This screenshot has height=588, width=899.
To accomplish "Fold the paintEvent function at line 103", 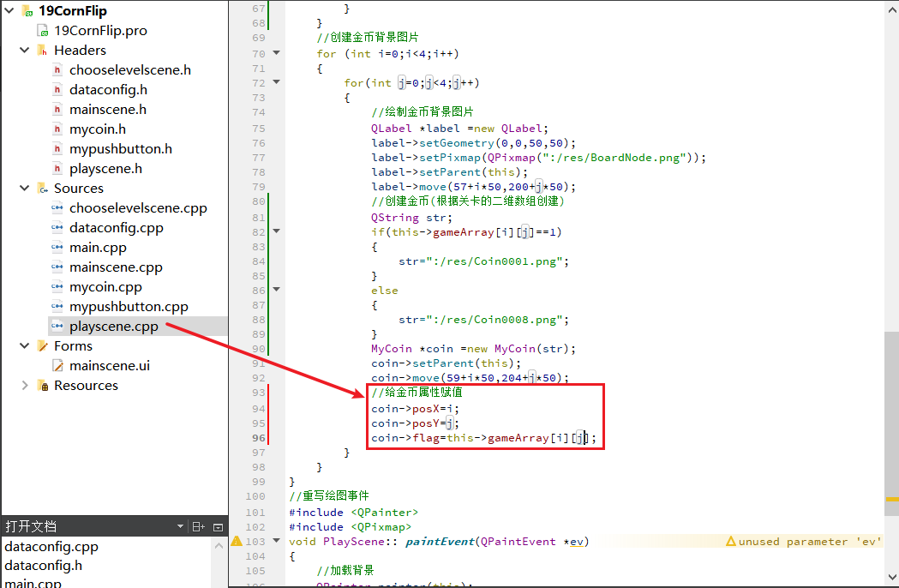I will pyautogui.click(x=276, y=541).
